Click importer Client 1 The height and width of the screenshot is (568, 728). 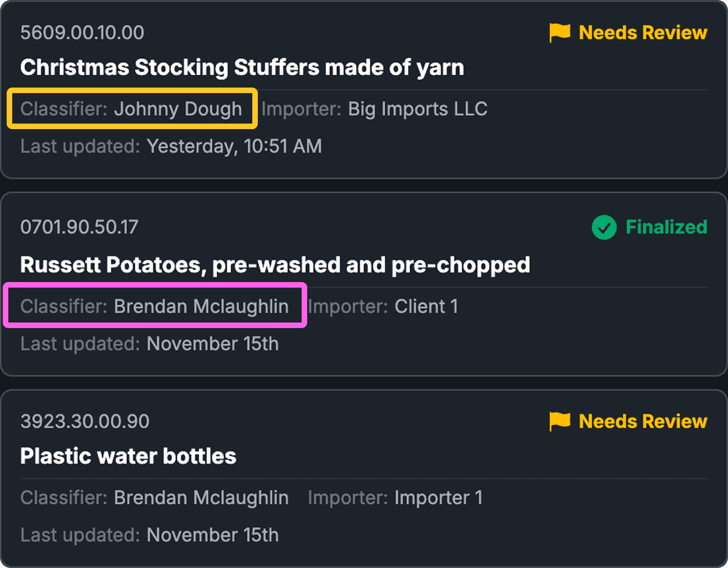pos(426,306)
